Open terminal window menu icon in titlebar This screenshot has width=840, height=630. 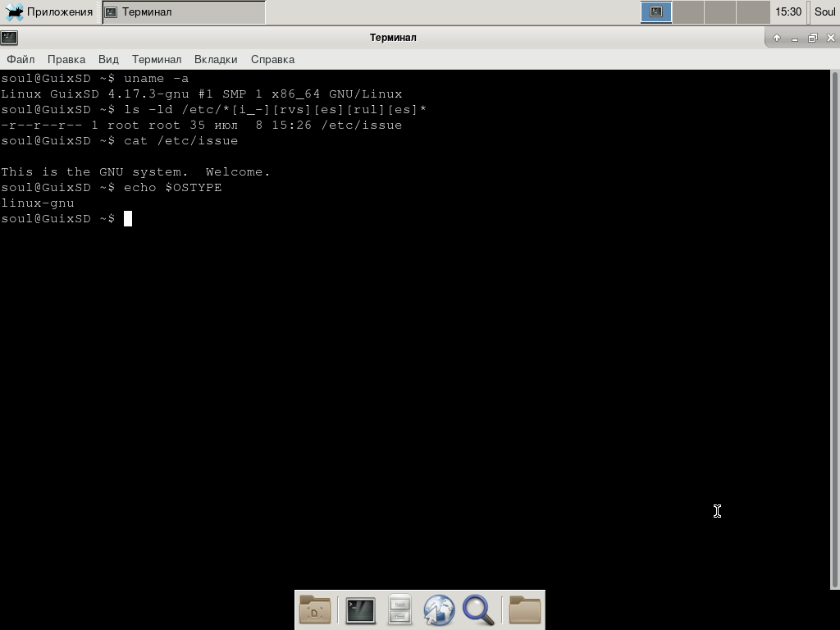click(x=9, y=38)
